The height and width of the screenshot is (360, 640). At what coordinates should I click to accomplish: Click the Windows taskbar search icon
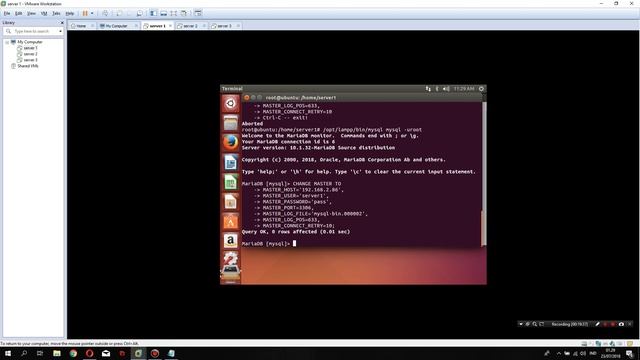point(24,353)
